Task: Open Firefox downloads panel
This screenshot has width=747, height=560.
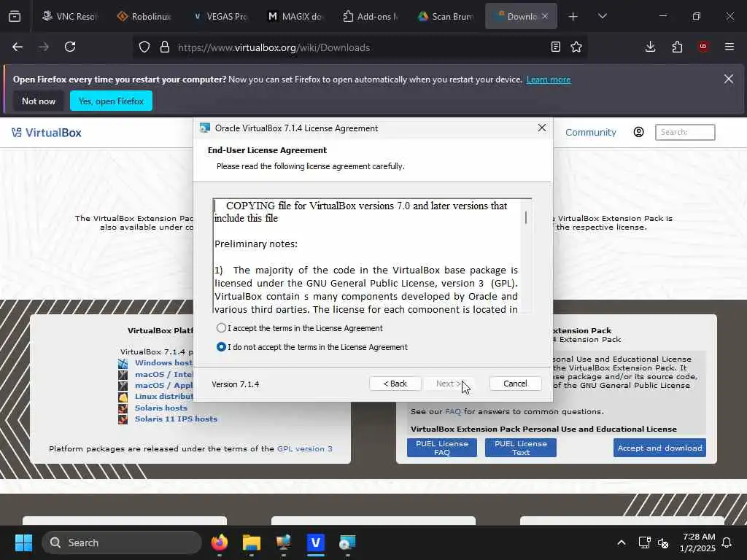Action: tap(650, 47)
